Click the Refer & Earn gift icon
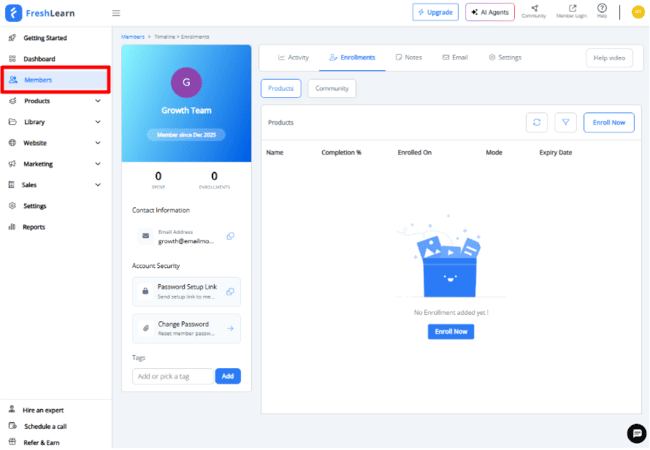This screenshot has width=650, height=450. [12, 442]
